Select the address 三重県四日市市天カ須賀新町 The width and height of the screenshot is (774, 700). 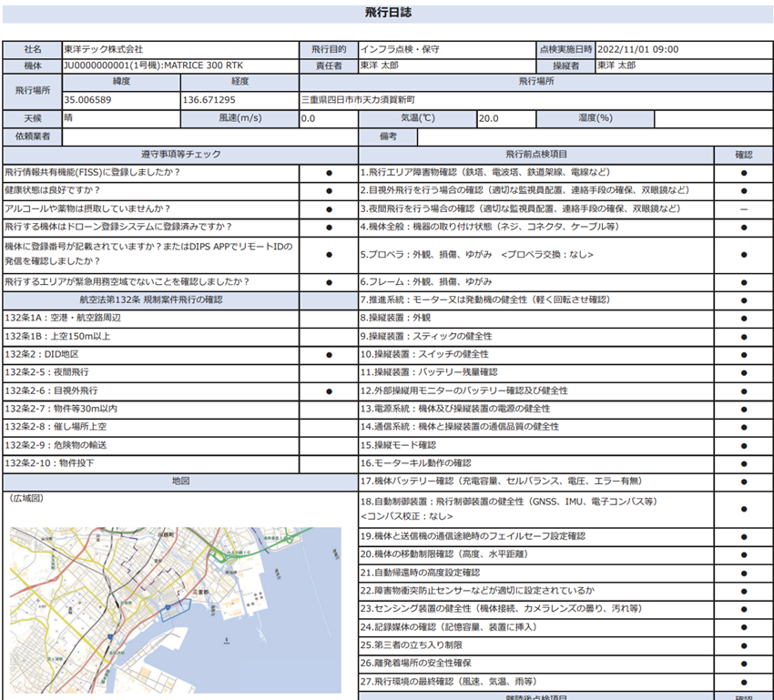tap(359, 99)
